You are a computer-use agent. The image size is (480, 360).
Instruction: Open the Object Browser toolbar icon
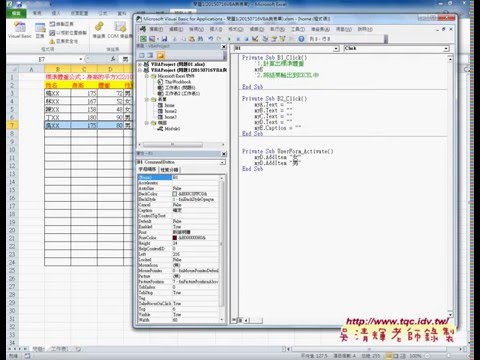(282, 39)
